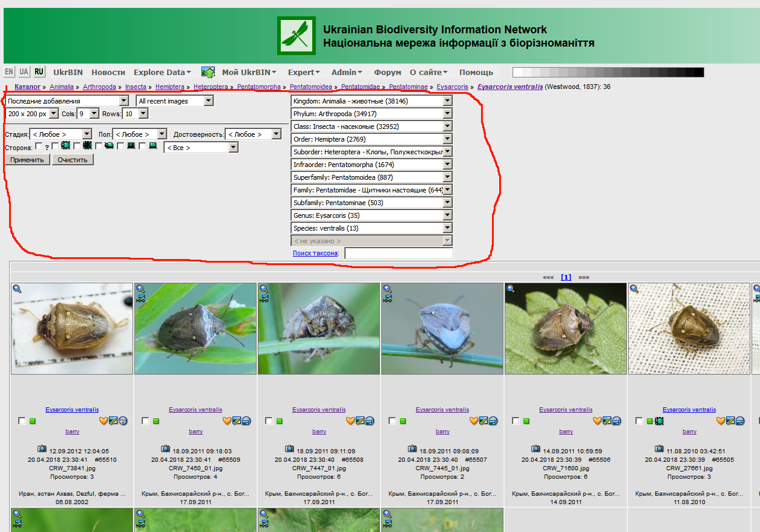
Task: Click the edit pencil icon under second image
Action: click(x=236, y=421)
